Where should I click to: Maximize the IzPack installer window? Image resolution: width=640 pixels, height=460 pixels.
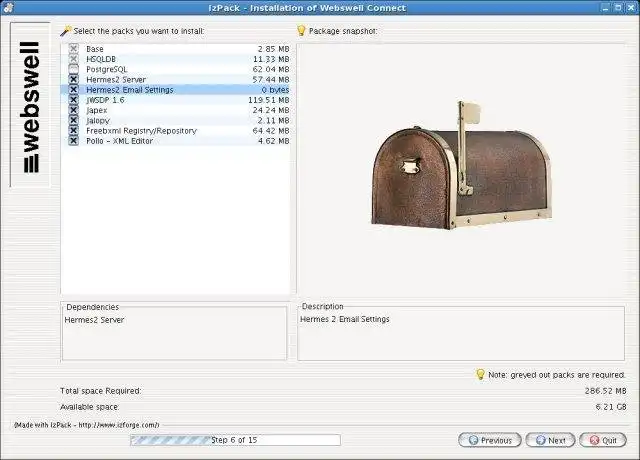(618, 7)
